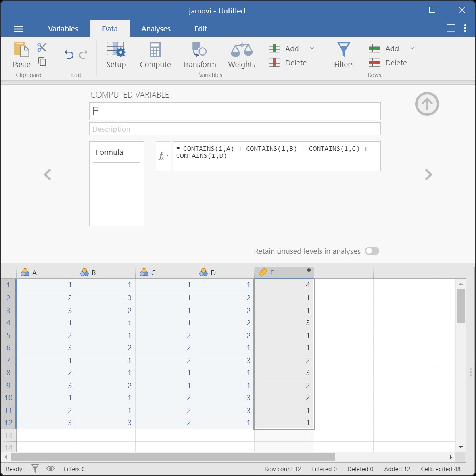Open the fx formula functions dropdown
This screenshot has height=476, width=476.
(x=163, y=156)
